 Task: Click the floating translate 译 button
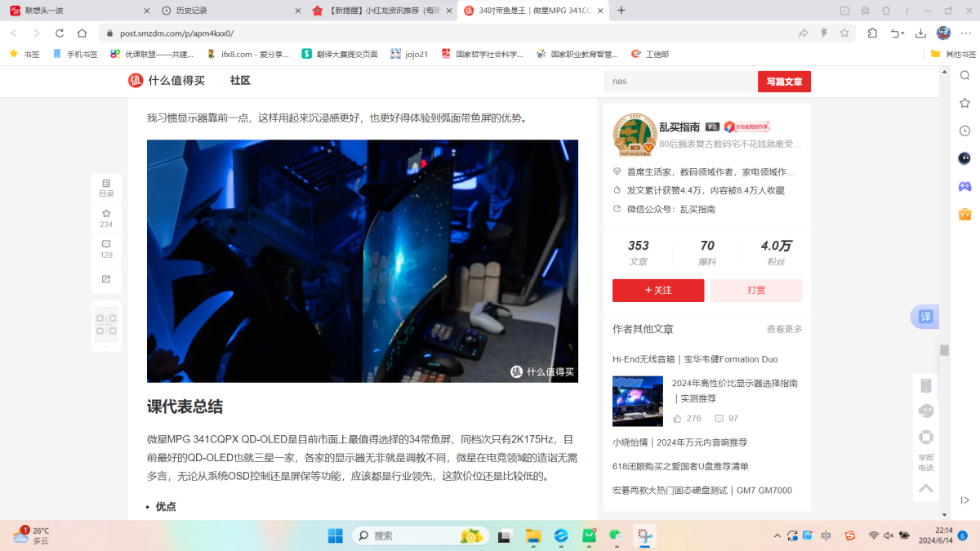point(925,317)
